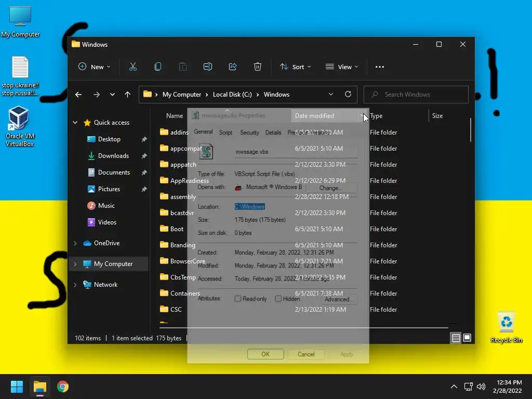Image resolution: width=532 pixels, height=399 pixels.
Task: Toggle the Hidden attribute checkbox
Action: 278,299
